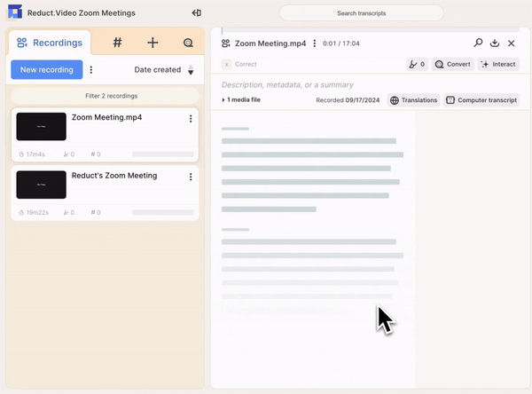This screenshot has width=532, height=394.
Task: Open the plus tab in sidebar
Action: (x=153, y=43)
